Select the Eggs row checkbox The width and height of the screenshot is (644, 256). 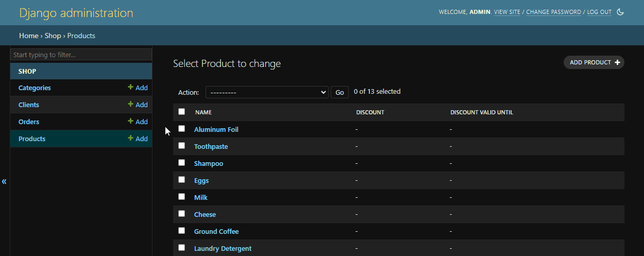click(181, 180)
